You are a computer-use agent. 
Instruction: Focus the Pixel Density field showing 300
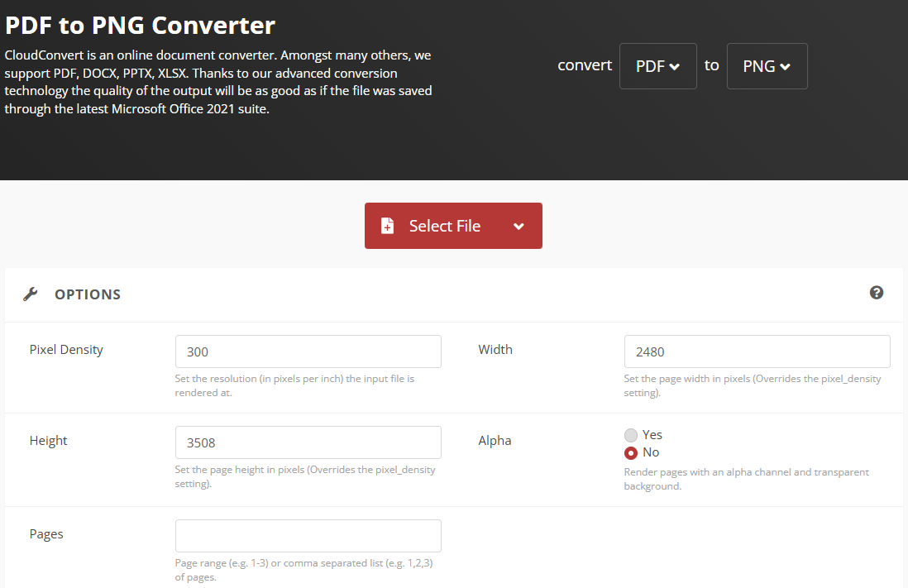coord(308,351)
